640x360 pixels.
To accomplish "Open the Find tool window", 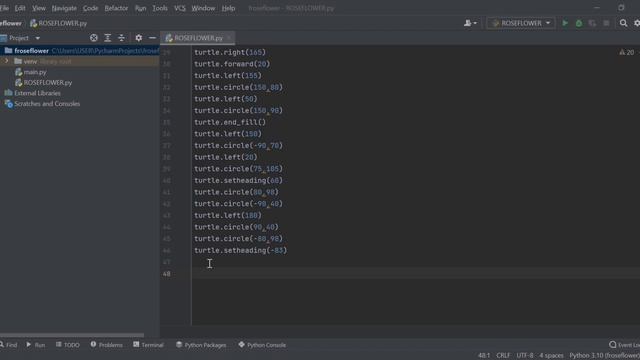I will point(9,345).
